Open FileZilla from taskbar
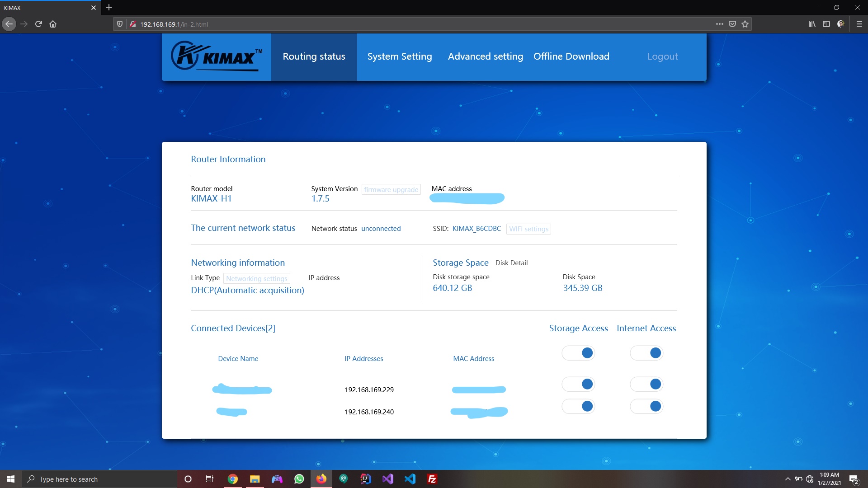Viewport: 868px width, 488px height. [432, 479]
